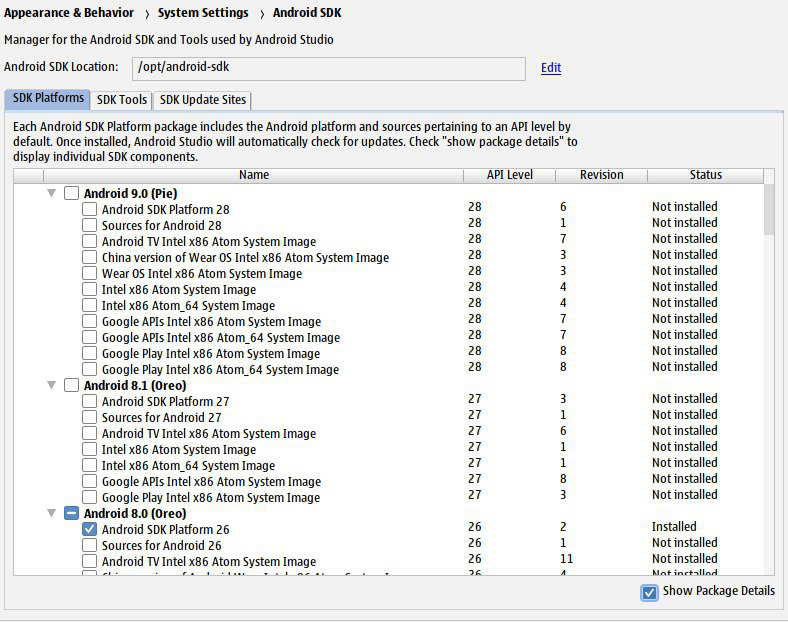Collapse the Android 8.1 (Oreo) tree node

tap(51, 385)
